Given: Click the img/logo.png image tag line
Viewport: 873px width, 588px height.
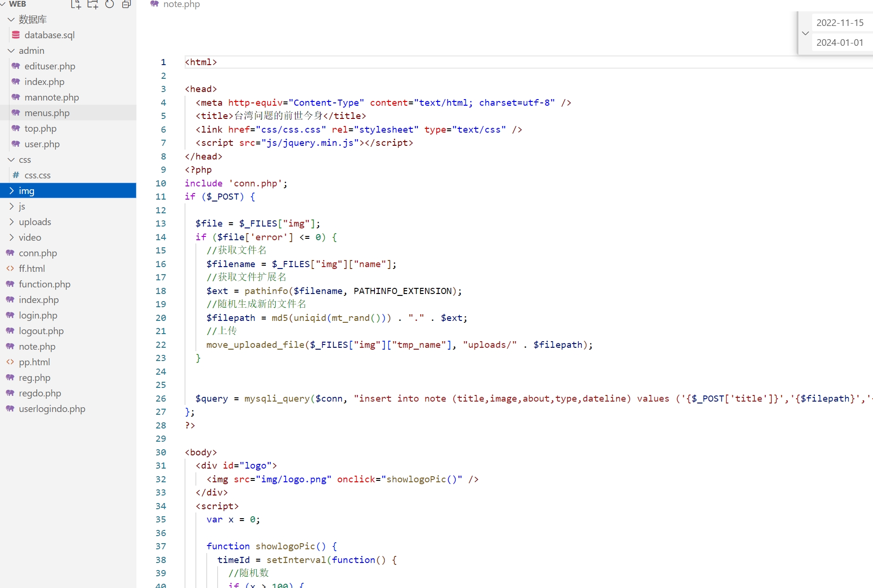Looking at the screenshot, I should [x=343, y=479].
